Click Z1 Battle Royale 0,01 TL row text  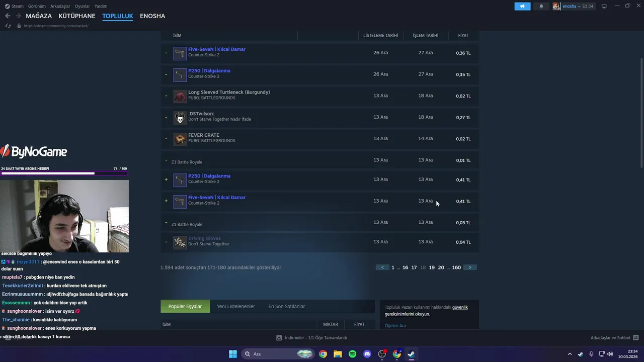187,162
